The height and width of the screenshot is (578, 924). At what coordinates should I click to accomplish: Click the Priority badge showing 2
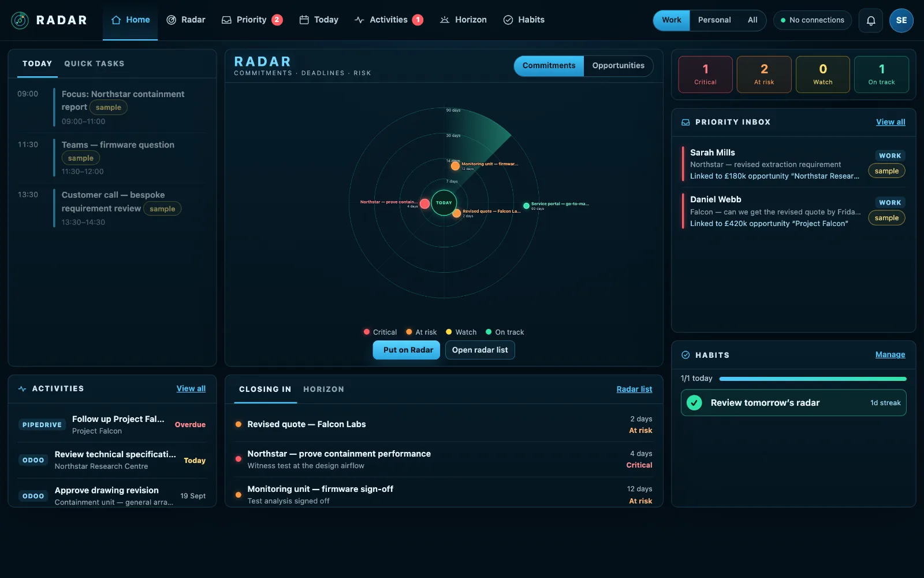(277, 20)
